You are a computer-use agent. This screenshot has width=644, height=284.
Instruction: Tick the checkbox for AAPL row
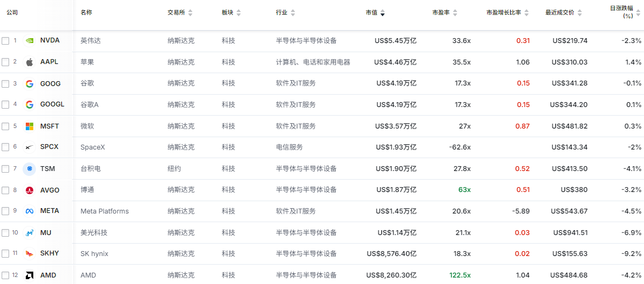5,62
